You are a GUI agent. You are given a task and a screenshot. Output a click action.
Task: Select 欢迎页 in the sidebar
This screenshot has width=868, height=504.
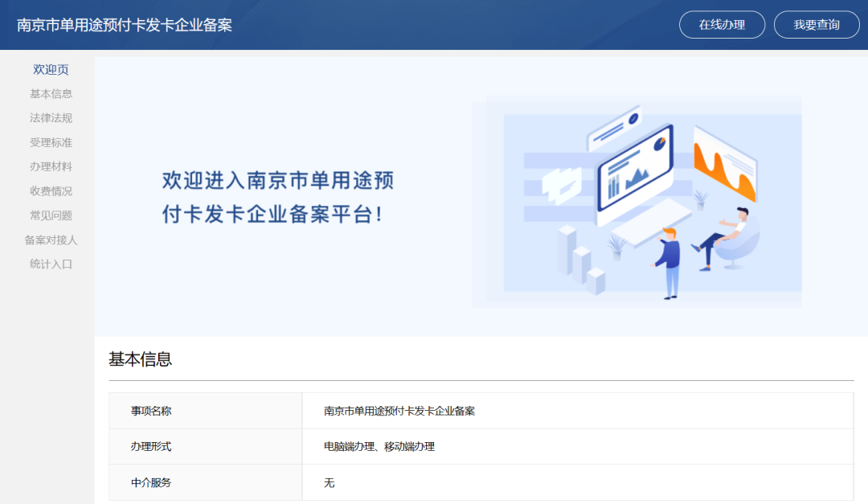(x=51, y=70)
